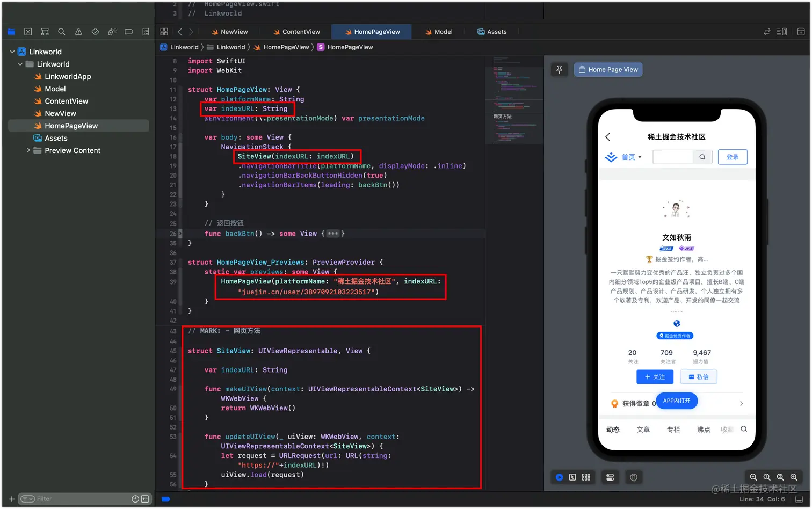This screenshot has width=812, height=509.
Task: Click the editor review changes arrows
Action: point(767,32)
